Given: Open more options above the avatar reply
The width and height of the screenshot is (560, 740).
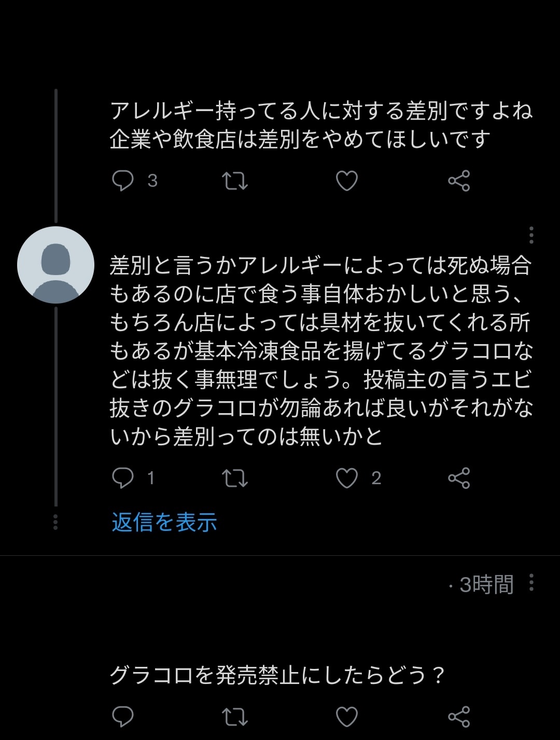Looking at the screenshot, I should [531, 235].
